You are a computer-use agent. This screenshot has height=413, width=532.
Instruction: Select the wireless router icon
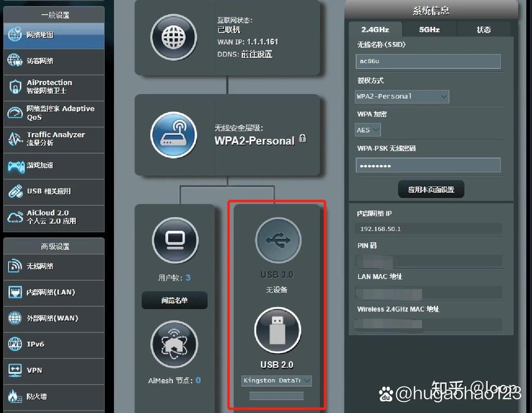tap(173, 135)
